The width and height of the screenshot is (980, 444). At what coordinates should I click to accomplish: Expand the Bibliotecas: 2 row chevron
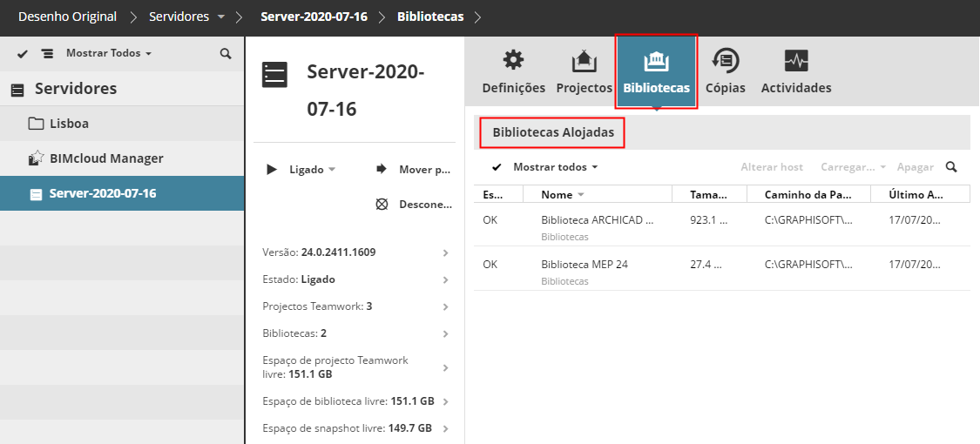pos(446,334)
